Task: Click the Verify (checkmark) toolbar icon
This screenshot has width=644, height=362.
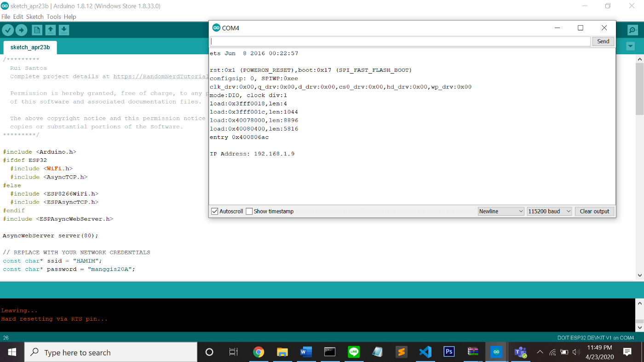Action: pos(8,29)
